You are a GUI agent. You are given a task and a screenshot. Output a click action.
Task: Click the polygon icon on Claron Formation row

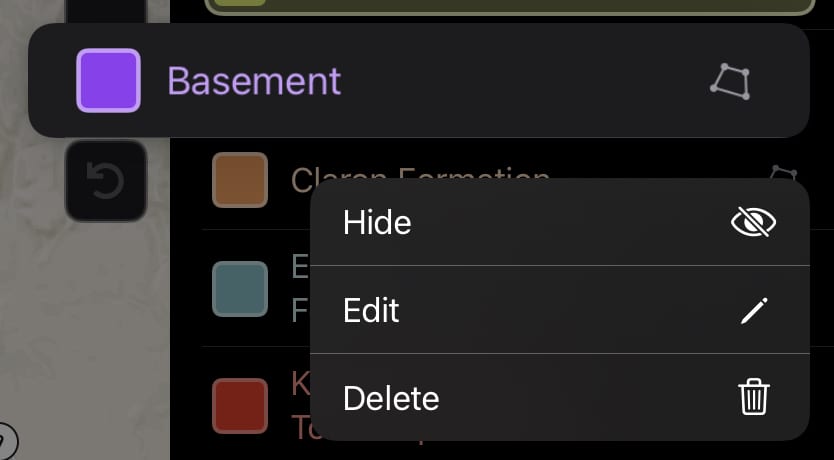tap(783, 172)
